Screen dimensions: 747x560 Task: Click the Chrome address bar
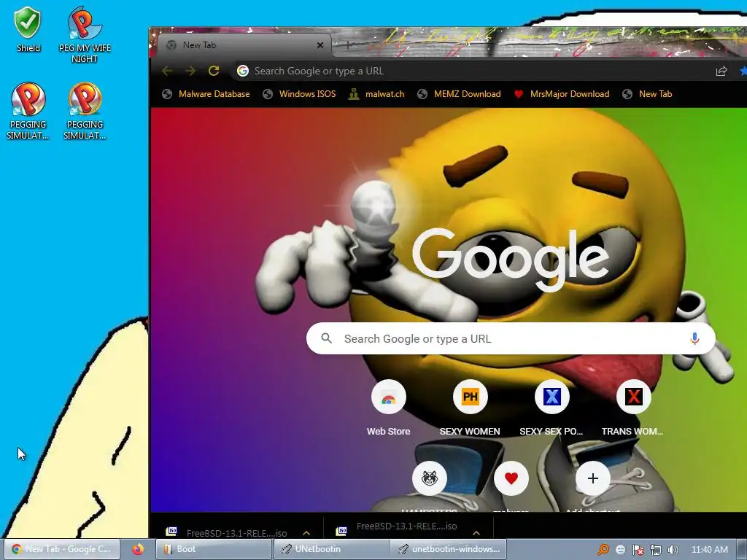[472, 71]
